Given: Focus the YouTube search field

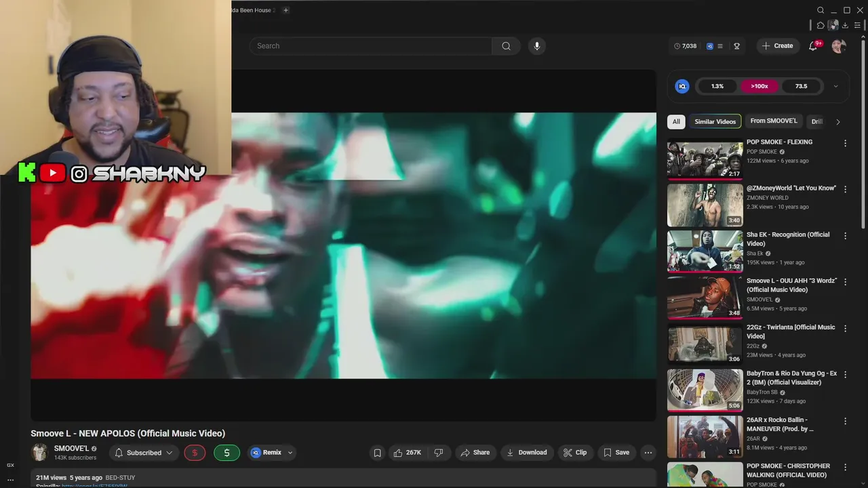Looking at the screenshot, I should (371, 46).
